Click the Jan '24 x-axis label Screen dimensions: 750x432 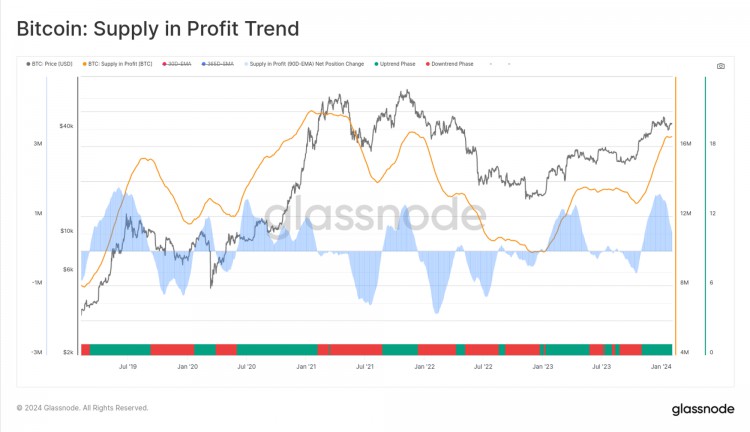[662, 366]
